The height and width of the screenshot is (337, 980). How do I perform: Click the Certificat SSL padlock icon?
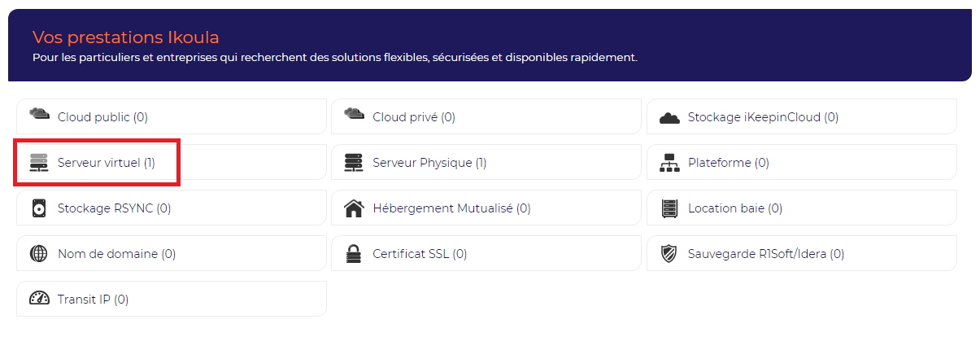[x=354, y=254]
